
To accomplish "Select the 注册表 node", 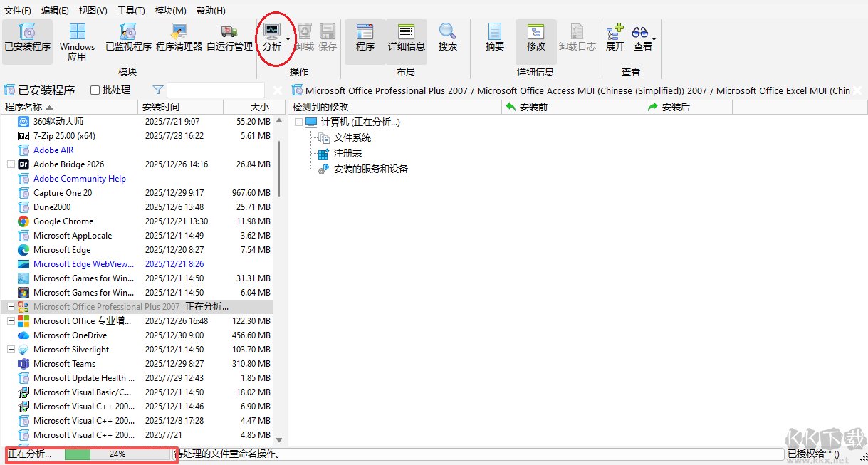I will click(x=347, y=153).
